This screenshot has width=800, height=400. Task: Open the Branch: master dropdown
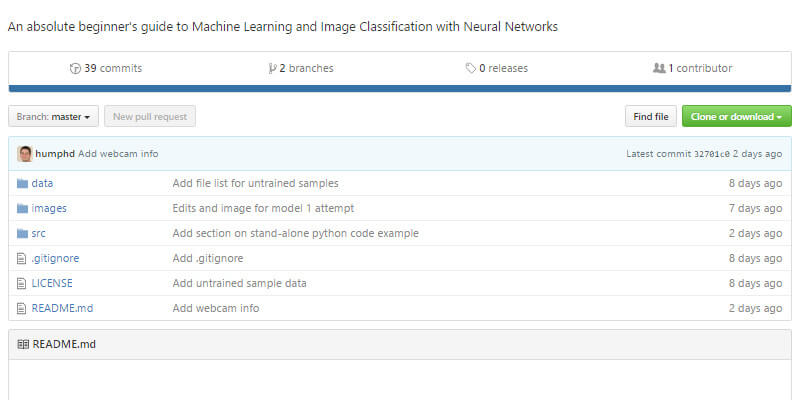[x=53, y=117]
